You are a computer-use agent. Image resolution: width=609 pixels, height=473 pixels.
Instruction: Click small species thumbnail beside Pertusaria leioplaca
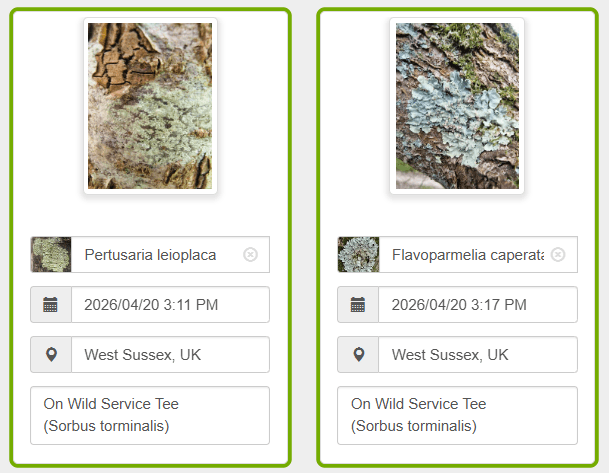click(51, 255)
